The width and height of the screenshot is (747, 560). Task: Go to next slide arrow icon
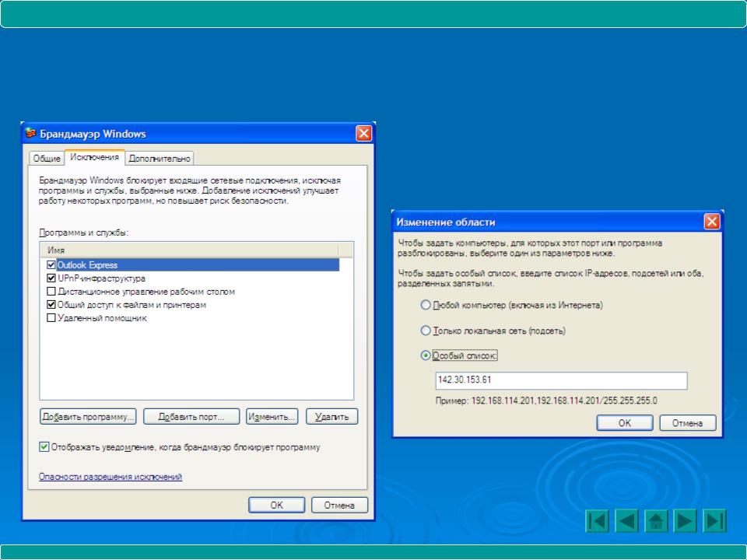click(x=685, y=520)
